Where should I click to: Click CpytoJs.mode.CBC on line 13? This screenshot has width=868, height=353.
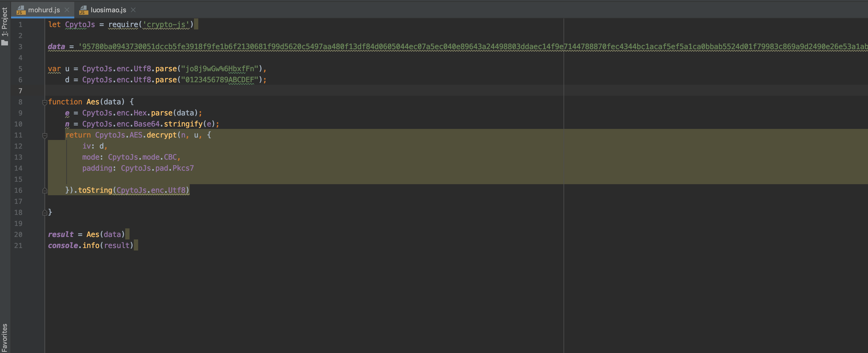click(142, 157)
